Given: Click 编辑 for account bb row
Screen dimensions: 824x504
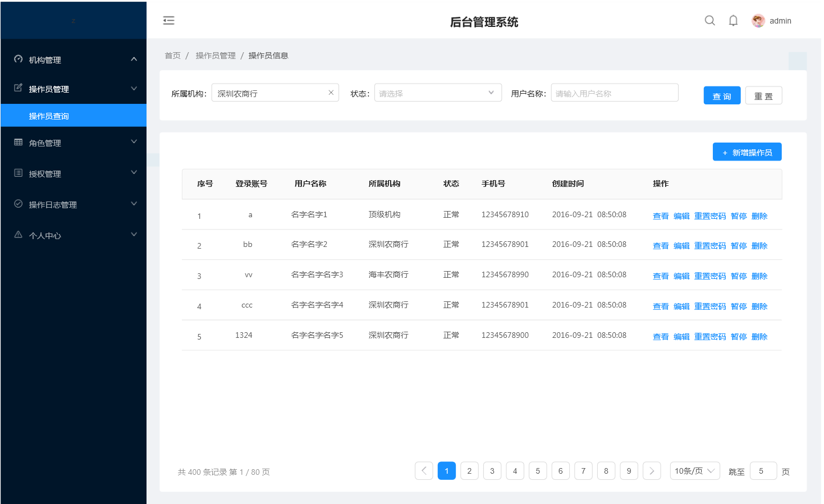Looking at the screenshot, I should [x=681, y=246].
